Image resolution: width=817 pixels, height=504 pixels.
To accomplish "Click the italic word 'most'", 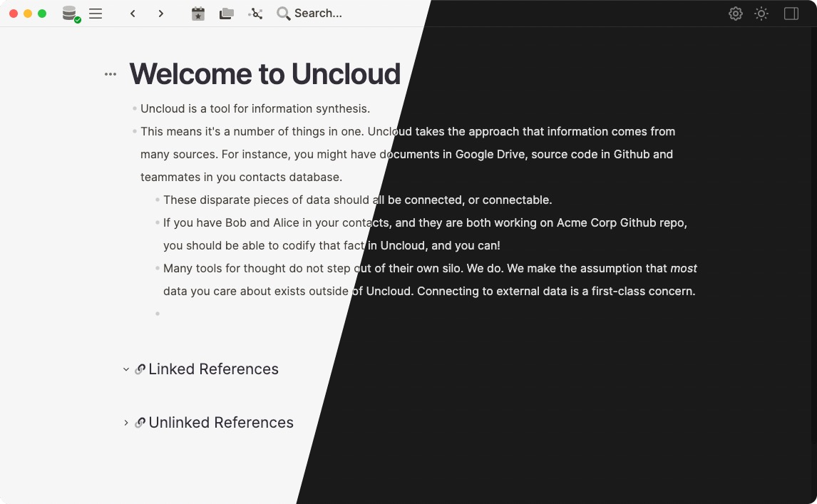I will coord(683,269).
